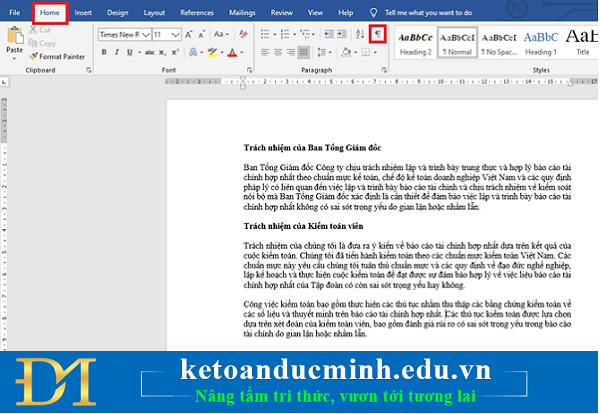Open the Help tab

346,13
